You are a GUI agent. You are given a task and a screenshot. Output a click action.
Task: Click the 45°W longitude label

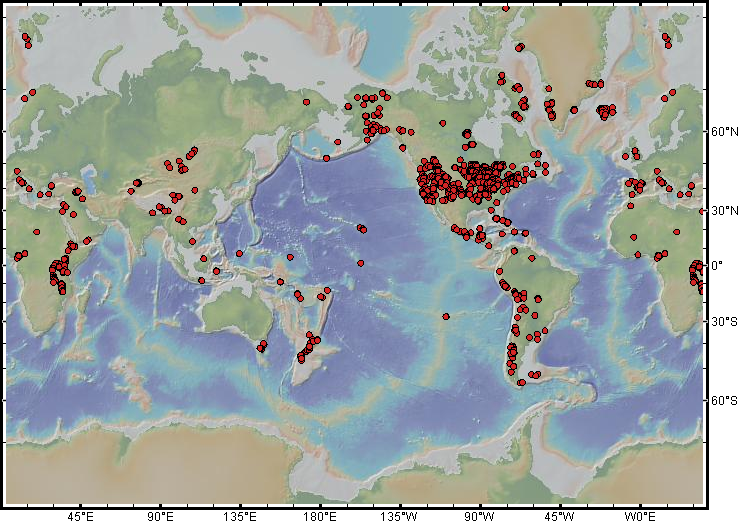tap(560, 517)
